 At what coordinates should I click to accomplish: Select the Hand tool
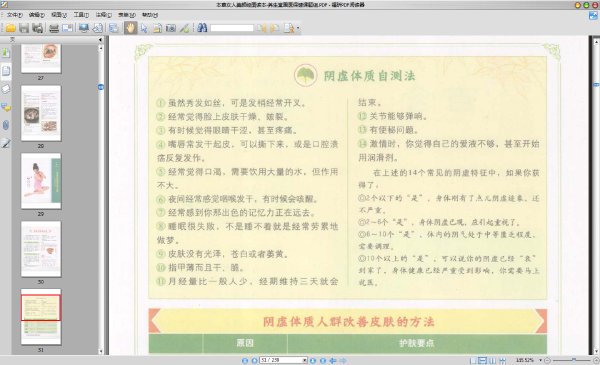(130, 28)
